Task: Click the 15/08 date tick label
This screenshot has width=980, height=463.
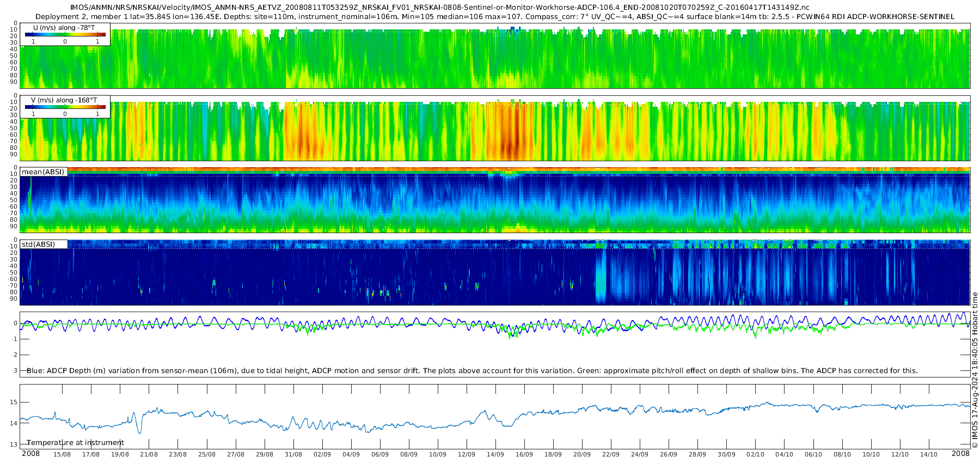Action: coord(62,454)
